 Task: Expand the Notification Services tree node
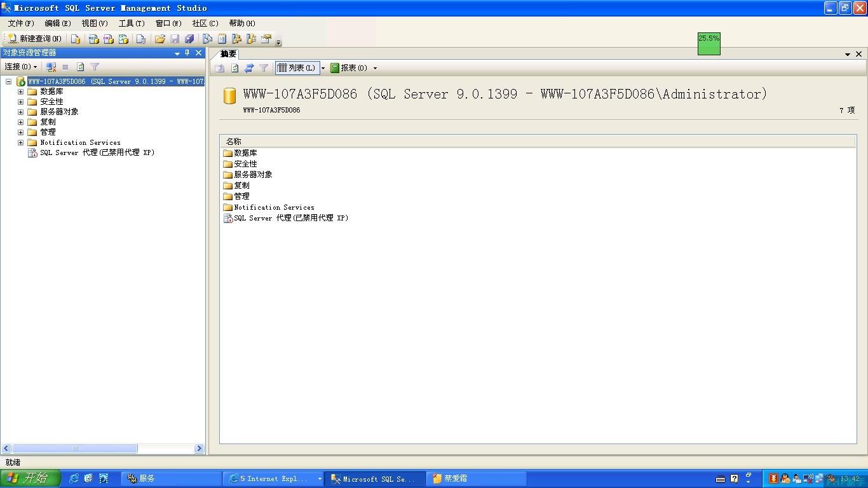(20, 142)
